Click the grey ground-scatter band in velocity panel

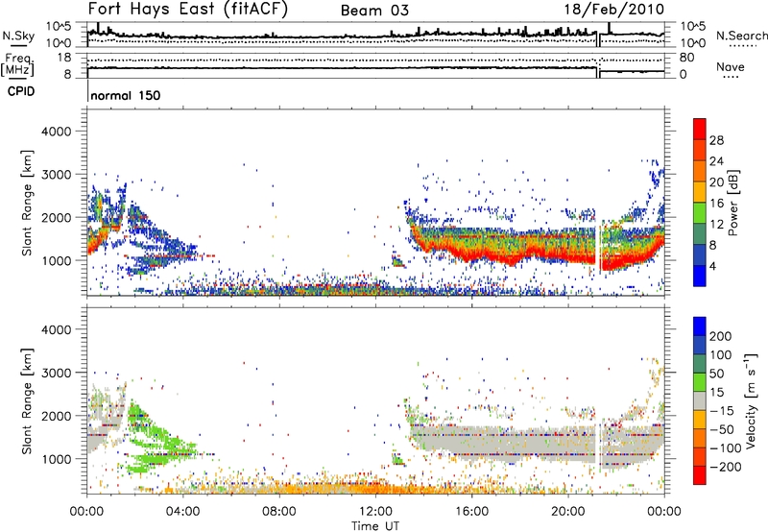click(505, 444)
